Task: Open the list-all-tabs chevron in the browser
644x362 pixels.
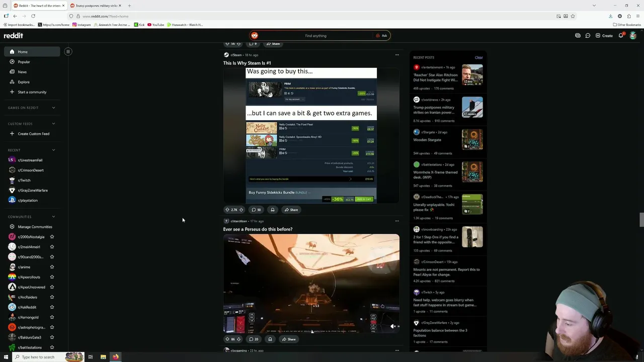Action: click(x=594, y=6)
